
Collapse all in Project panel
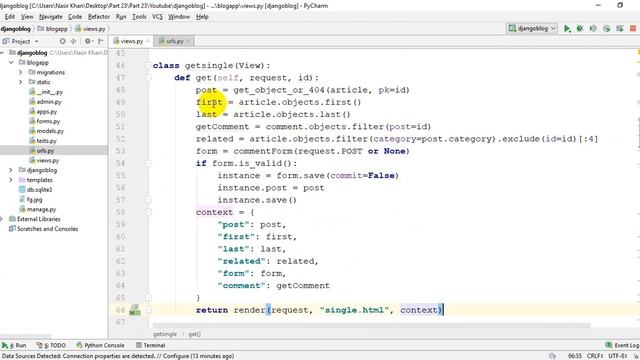[x=74, y=41]
